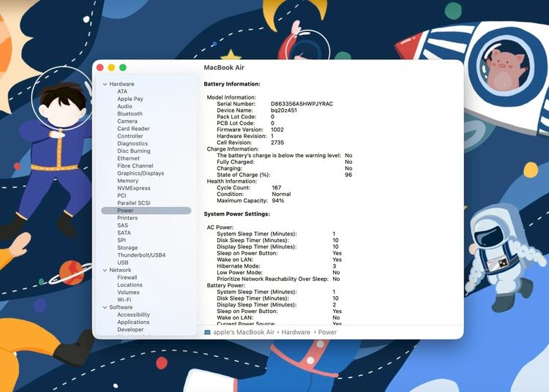The height and width of the screenshot is (392, 549).
Task: Open Wi-Fi under Network
Action: [x=124, y=300]
